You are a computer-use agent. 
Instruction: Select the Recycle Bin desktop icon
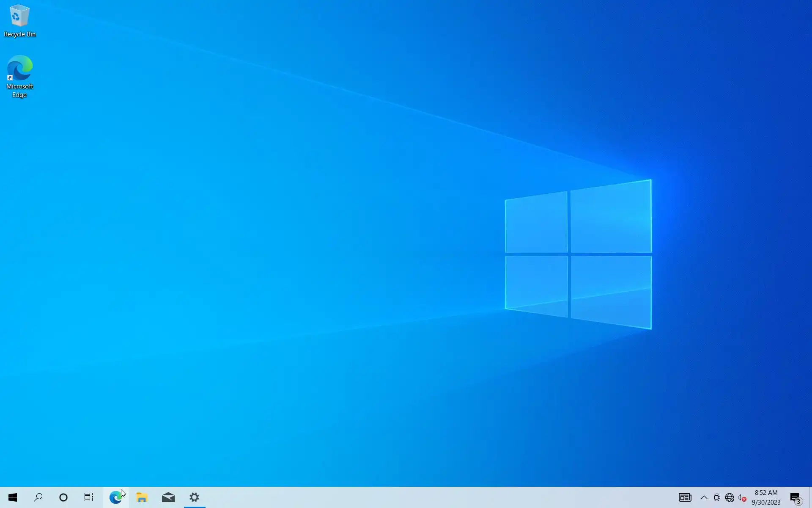point(19,21)
